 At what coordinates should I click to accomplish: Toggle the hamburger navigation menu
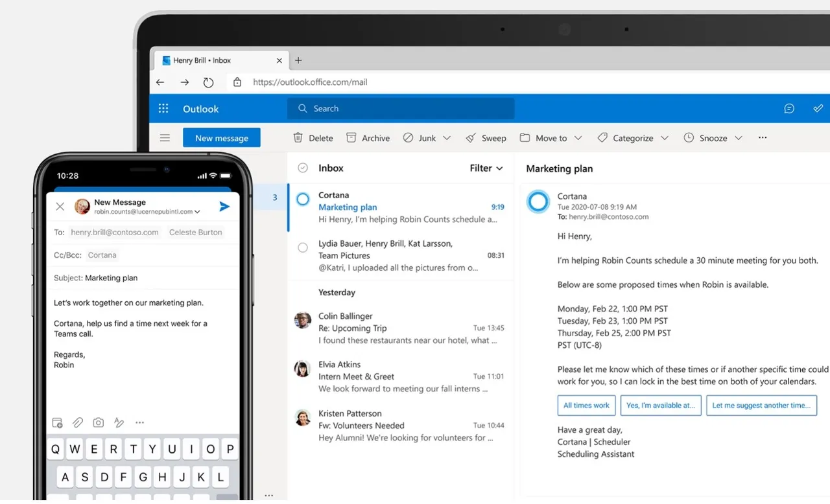click(165, 138)
